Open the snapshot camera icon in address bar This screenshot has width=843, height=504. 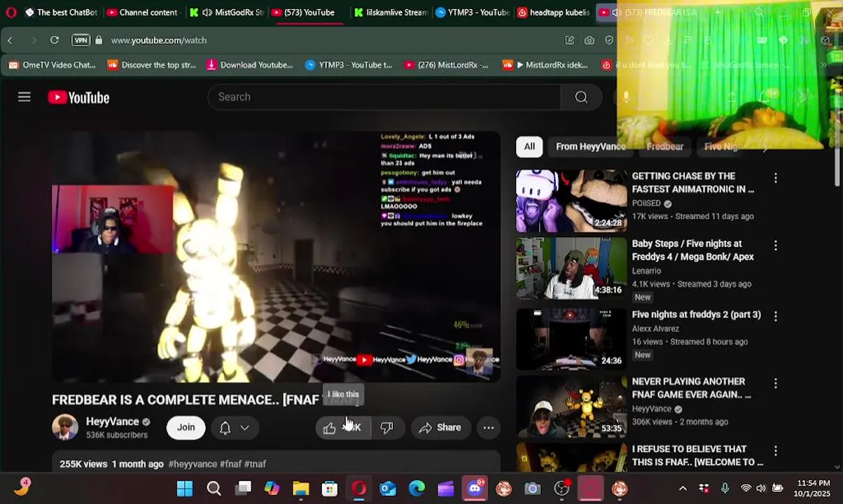[590, 41]
